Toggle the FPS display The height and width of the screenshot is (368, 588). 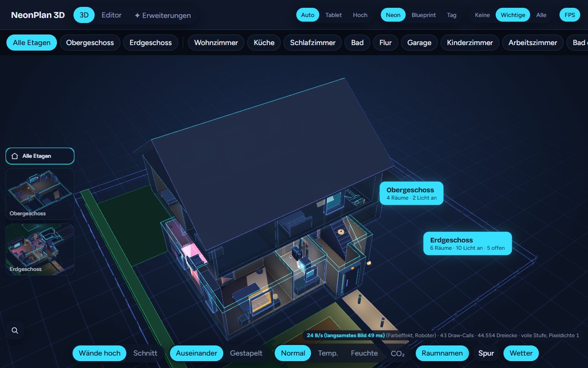[x=570, y=15]
